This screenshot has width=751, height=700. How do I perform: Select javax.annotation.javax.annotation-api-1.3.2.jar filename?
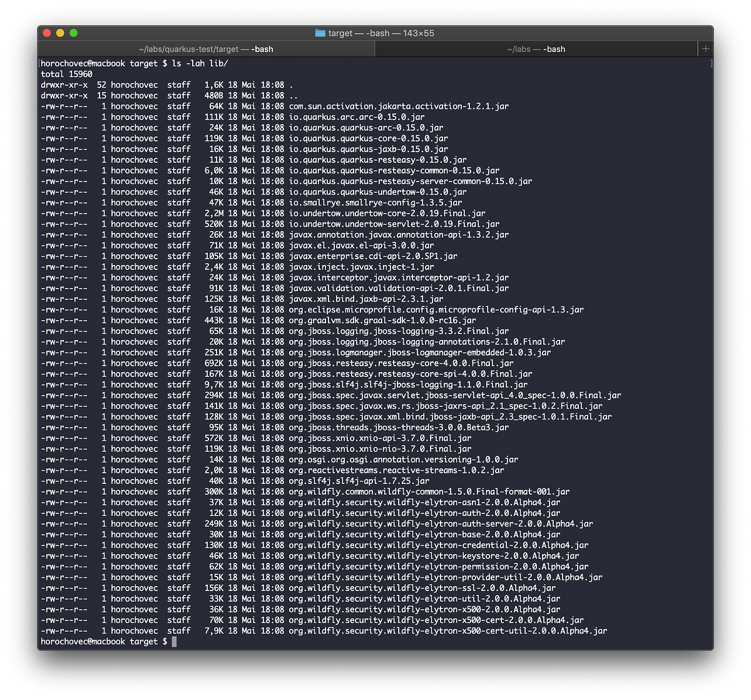pyautogui.click(x=399, y=235)
